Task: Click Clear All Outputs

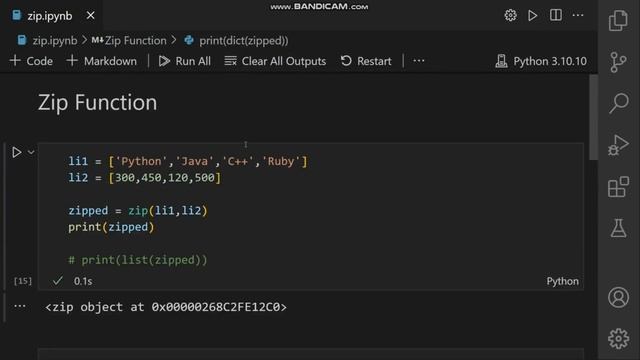Action: 275,61
